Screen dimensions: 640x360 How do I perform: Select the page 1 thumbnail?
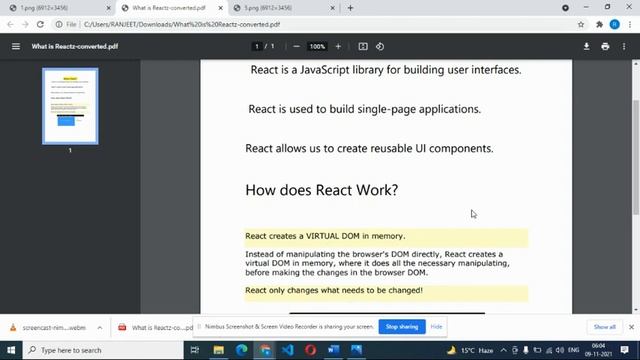[70, 106]
